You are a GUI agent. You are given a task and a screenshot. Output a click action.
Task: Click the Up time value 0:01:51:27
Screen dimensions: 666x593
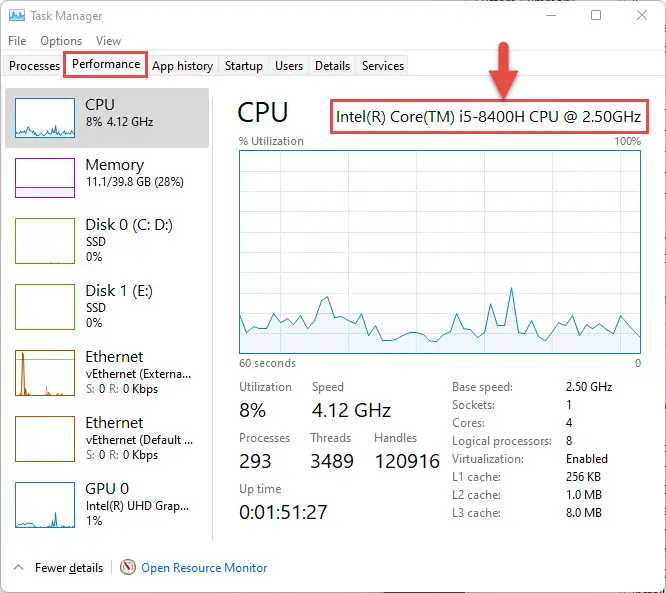(283, 512)
